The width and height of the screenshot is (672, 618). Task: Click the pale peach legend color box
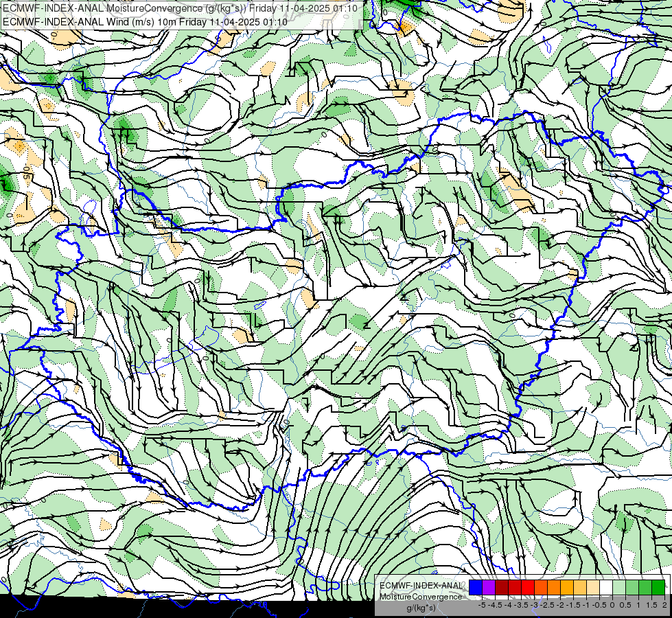[593, 587]
